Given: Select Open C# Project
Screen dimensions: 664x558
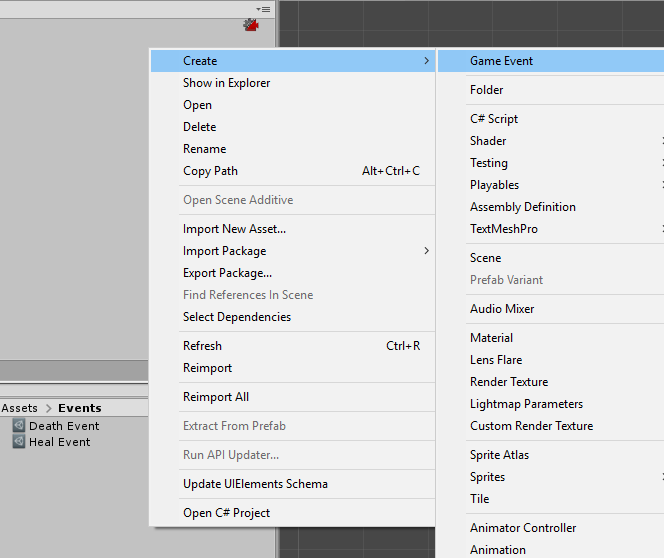Looking at the screenshot, I should pos(293,513).
